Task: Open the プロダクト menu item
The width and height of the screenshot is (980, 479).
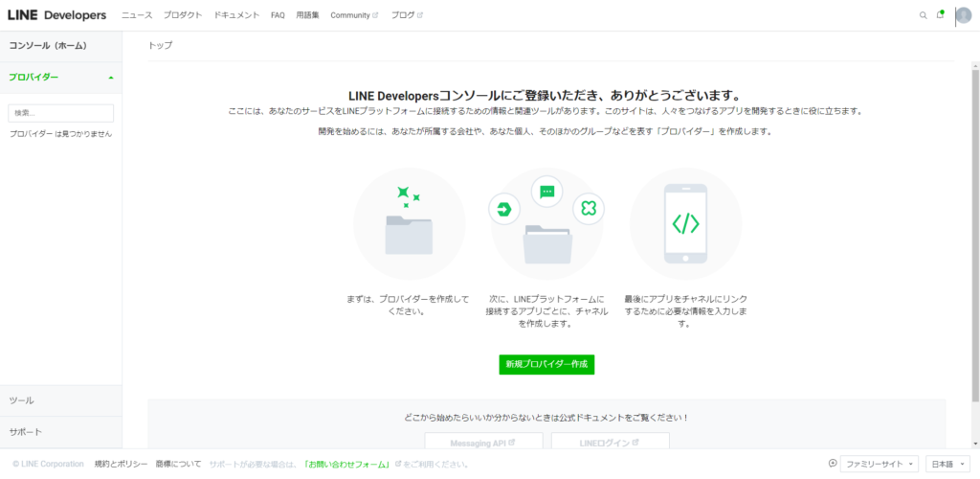Action: (x=183, y=15)
